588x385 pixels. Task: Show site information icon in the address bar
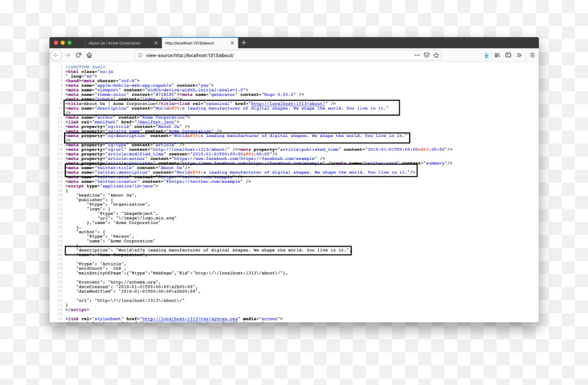pos(140,55)
